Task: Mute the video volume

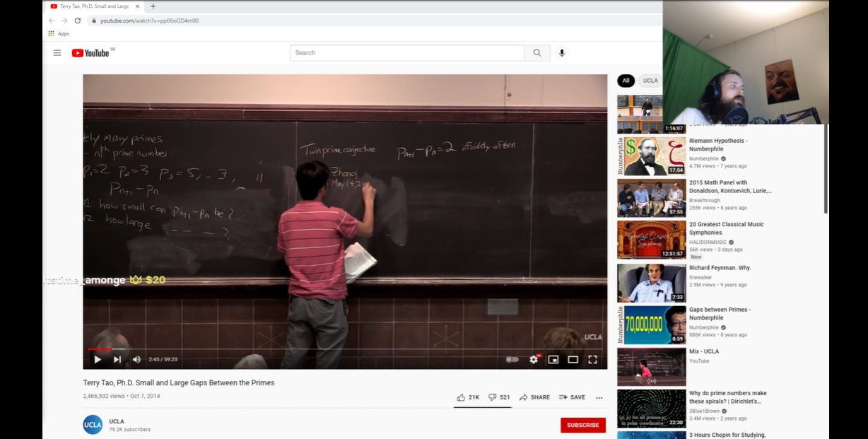Action: pos(136,359)
